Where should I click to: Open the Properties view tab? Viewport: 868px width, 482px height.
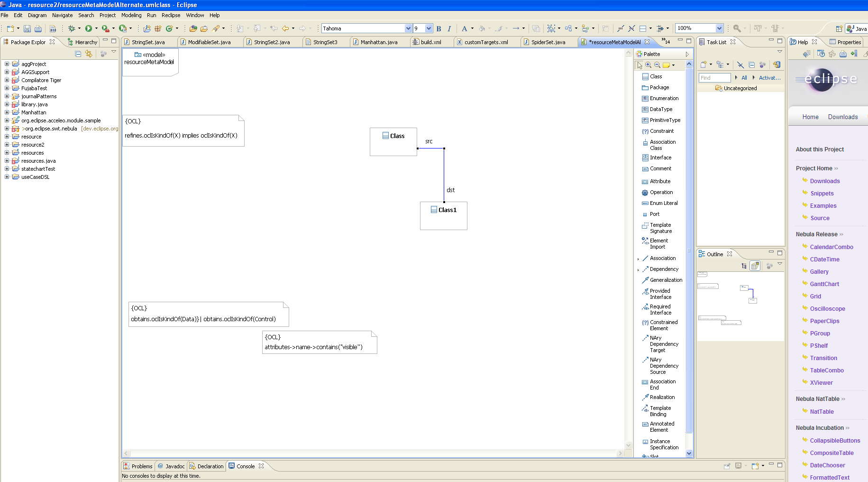845,42
